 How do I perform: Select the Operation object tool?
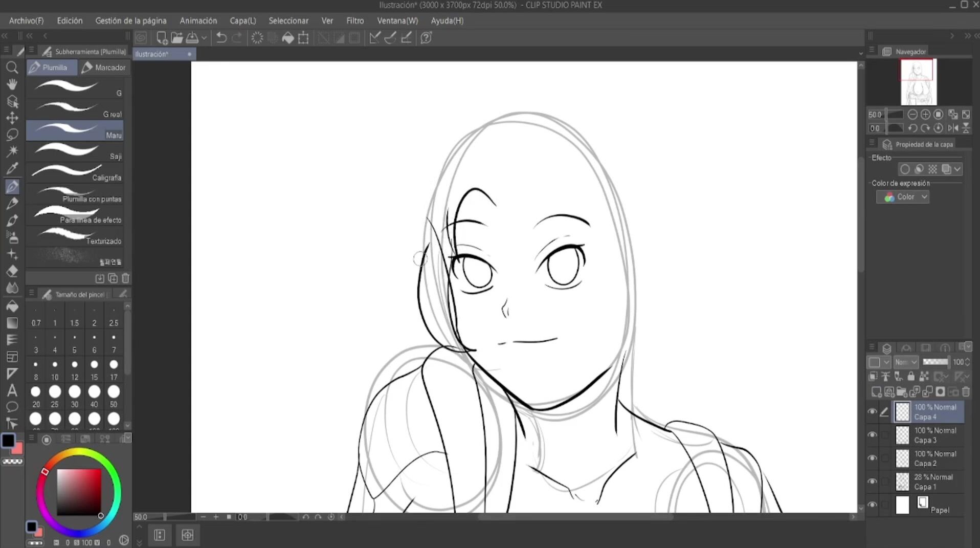[x=12, y=101]
